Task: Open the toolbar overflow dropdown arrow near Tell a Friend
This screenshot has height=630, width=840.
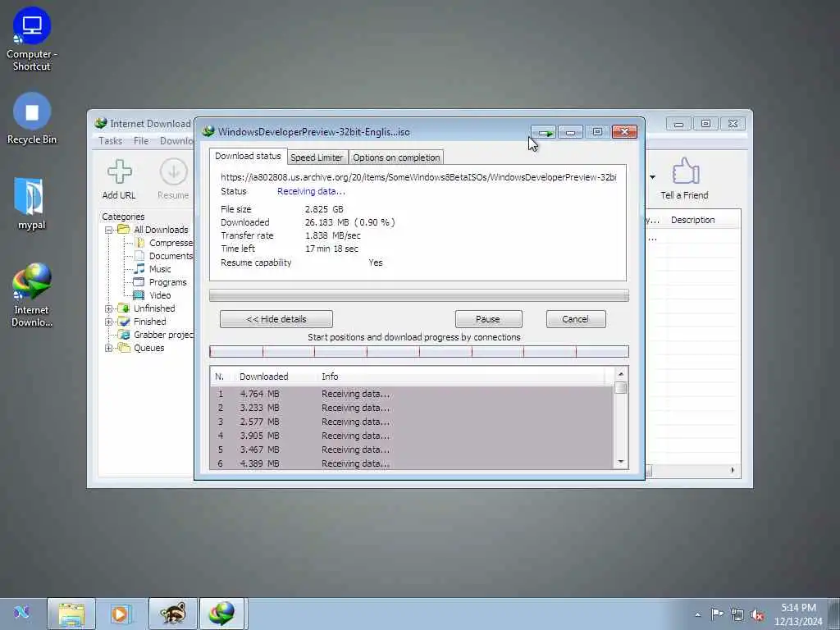Action: (652, 177)
